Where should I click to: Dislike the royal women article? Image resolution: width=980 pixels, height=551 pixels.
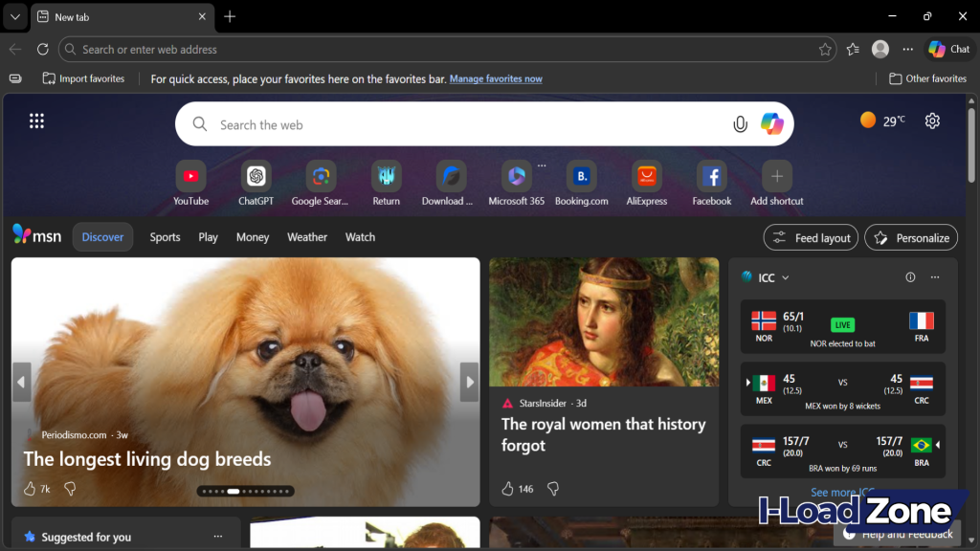(553, 489)
